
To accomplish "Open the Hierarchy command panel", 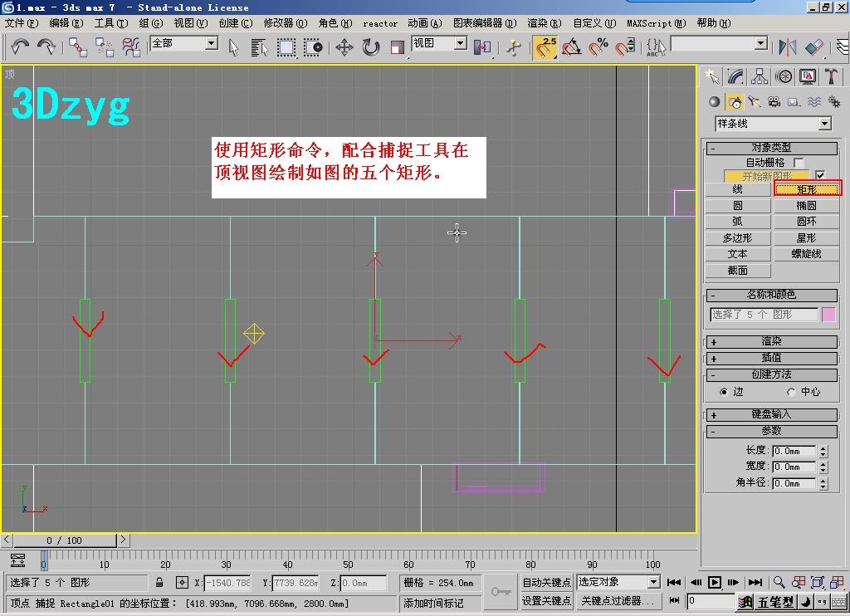I will point(760,76).
